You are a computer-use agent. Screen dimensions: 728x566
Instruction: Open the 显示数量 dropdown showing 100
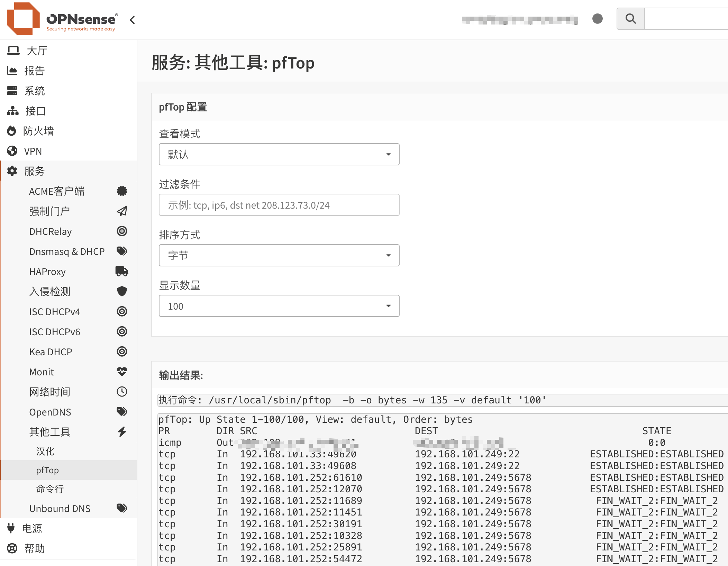(279, 306)
